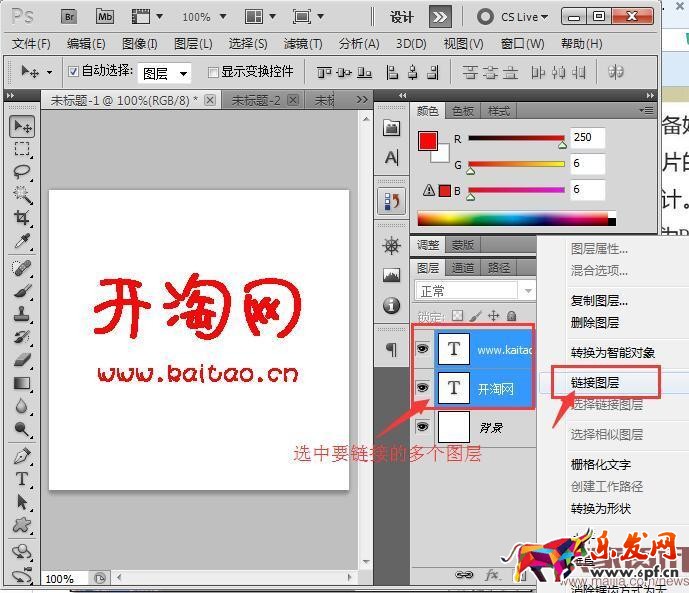Select the Horizontal Type tool

(x=22, y=479)
